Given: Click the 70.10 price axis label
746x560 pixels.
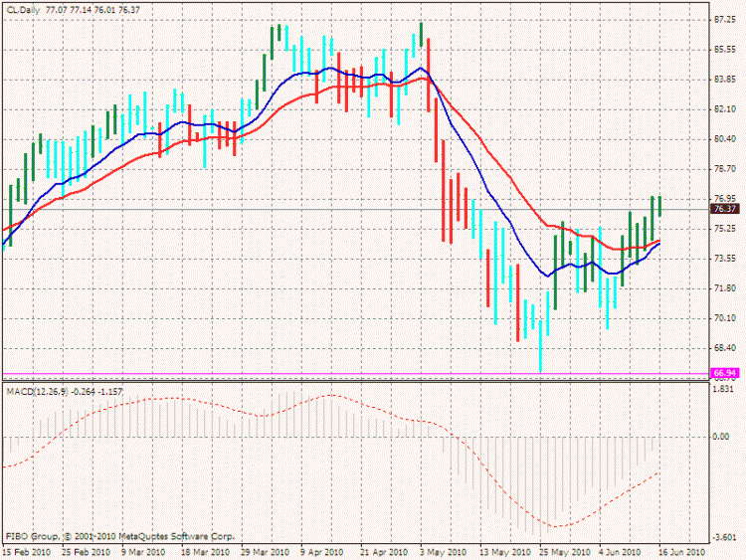Looking at the screenshot, I should coord(724,318).
